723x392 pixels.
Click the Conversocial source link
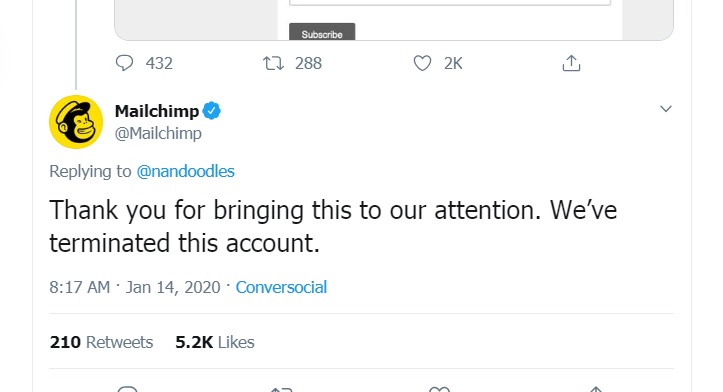281,287
